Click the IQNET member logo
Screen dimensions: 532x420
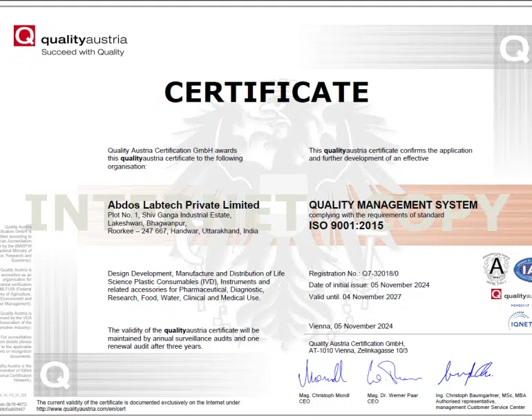point(520,321)
